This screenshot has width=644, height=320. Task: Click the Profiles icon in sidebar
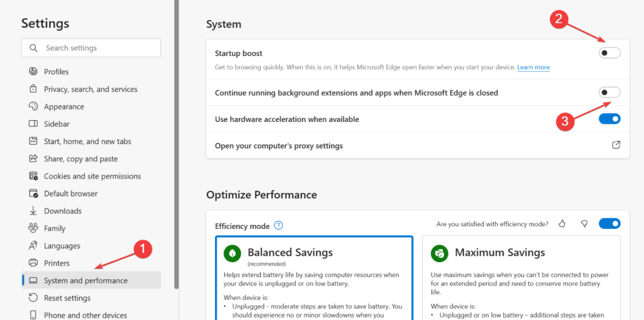coord(33,72)
